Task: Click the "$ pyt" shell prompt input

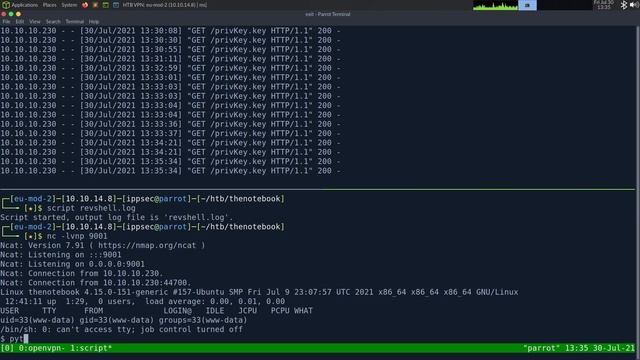Action: (x=14, y=339)
